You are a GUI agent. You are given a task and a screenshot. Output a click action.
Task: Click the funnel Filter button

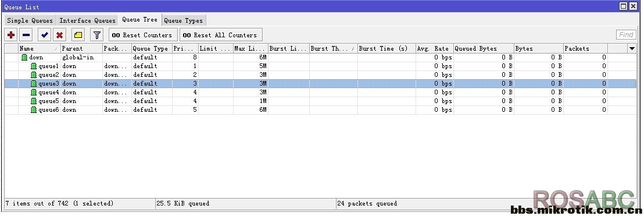pos(97,35)
